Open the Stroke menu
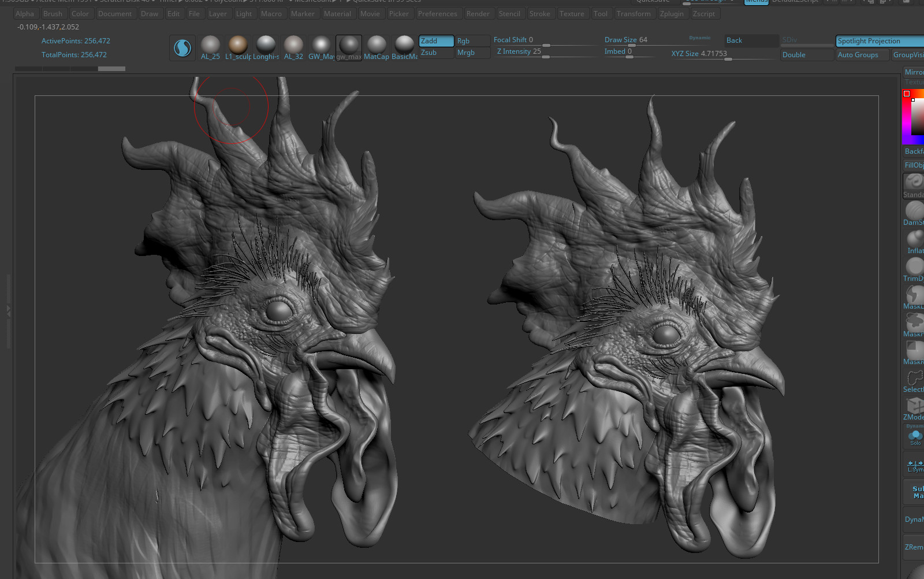Viewport: 924px width, 579px height. (540, 14)
